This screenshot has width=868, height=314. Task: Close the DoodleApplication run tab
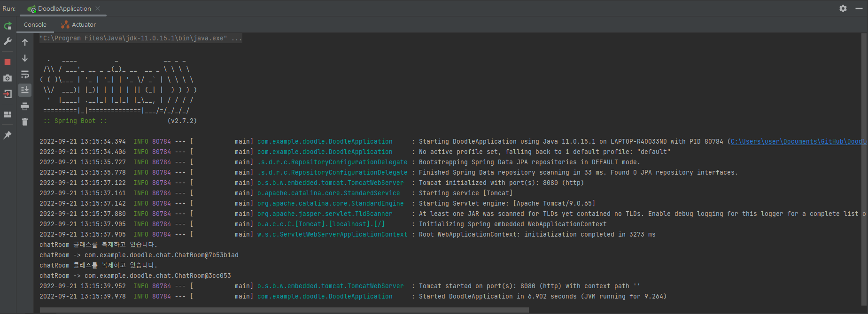point(98,8)
